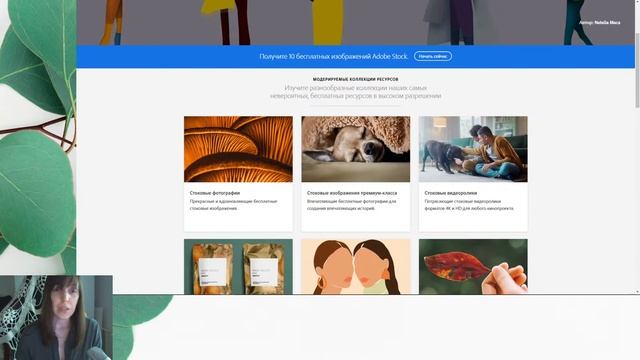Click the webcam video overlay of presenter
640x360 pixels.
point(56,318)
